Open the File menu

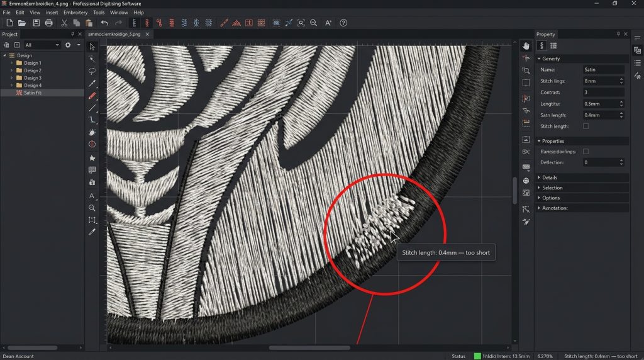(6, 13)
